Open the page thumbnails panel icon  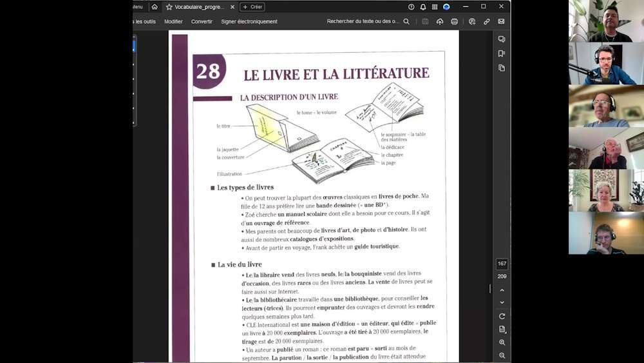click(x=502, y=68)
